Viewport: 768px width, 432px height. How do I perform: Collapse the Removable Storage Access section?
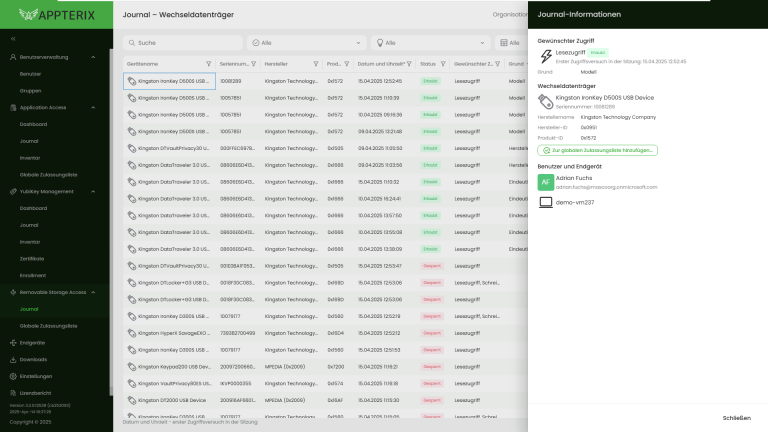coord(92,292)
